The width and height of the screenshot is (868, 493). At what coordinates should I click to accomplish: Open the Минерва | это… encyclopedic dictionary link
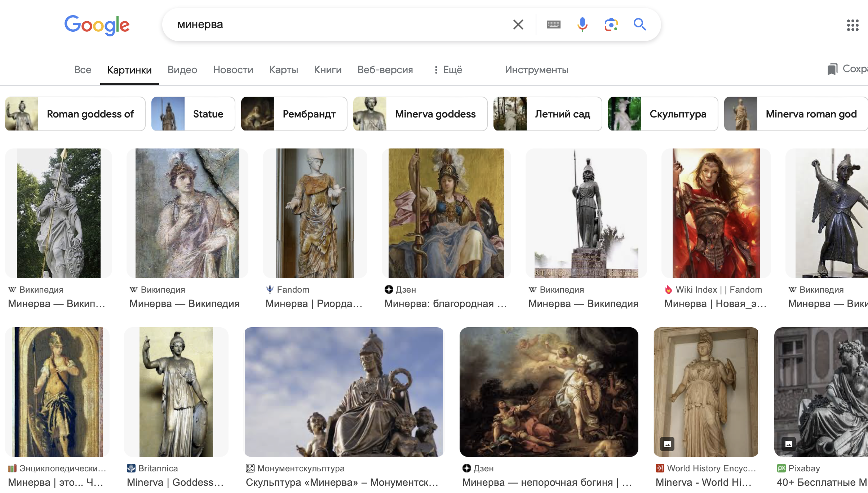click(x=56, y=482)
